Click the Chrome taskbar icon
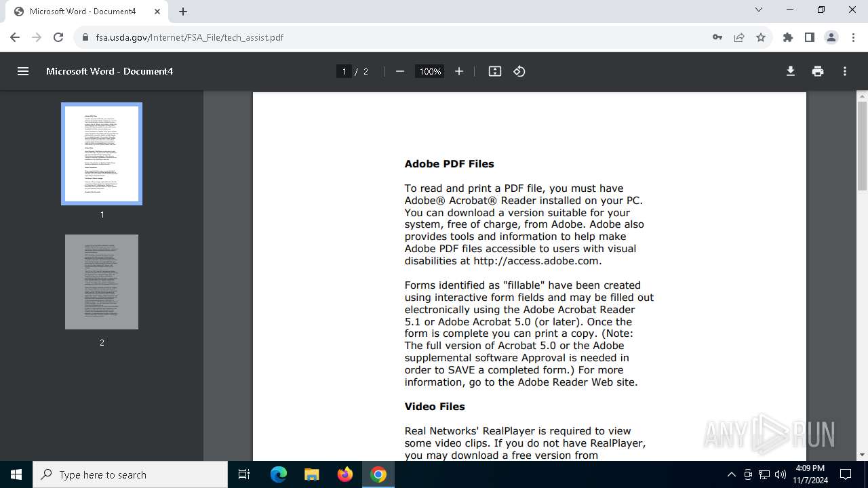The height and width of the screenshot is (488, 868). [378, 474]
